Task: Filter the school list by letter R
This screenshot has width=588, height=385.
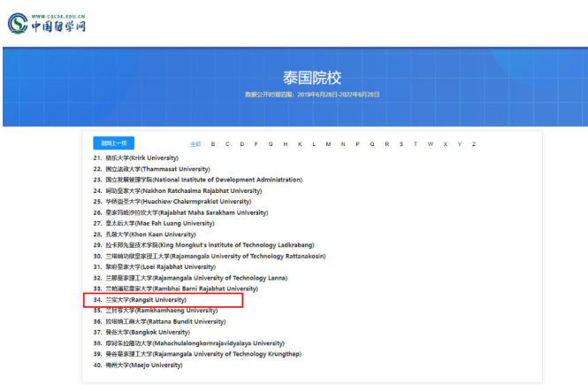Action: coord(387,144)
